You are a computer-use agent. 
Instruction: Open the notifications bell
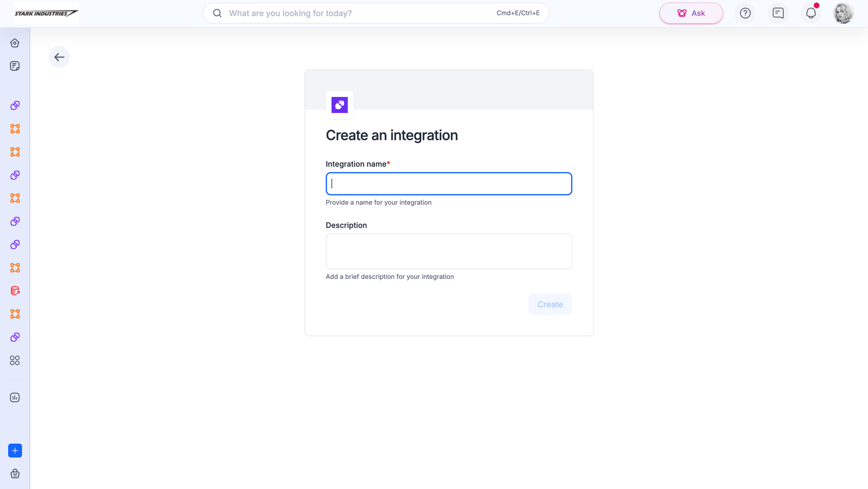811,13
